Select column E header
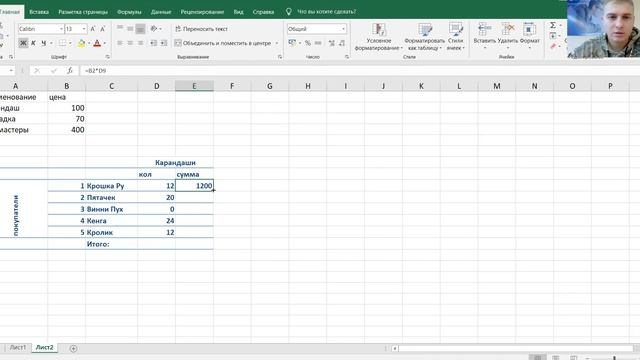Screen dimensions: 640x360 [194, 86]
